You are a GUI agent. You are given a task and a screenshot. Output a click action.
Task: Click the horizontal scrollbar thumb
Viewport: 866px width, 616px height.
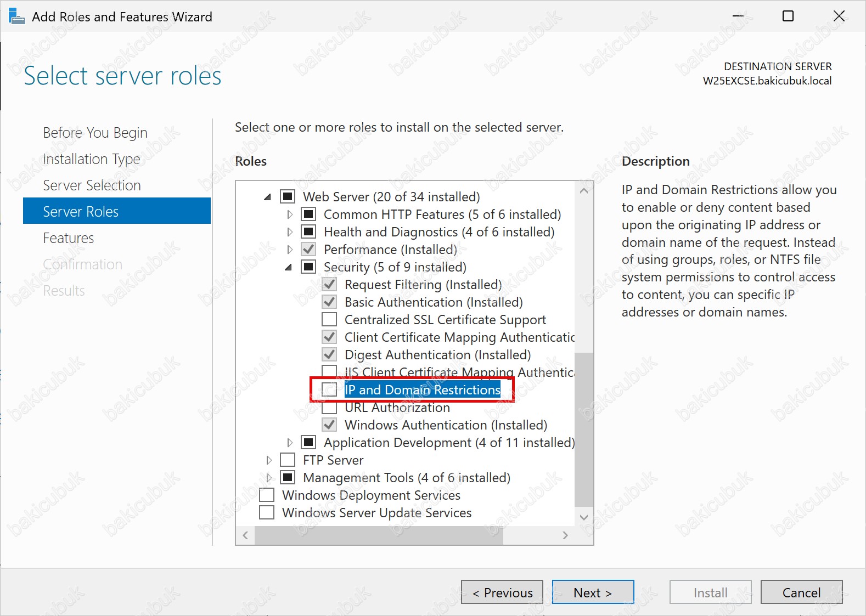click(x=379, y=535)
